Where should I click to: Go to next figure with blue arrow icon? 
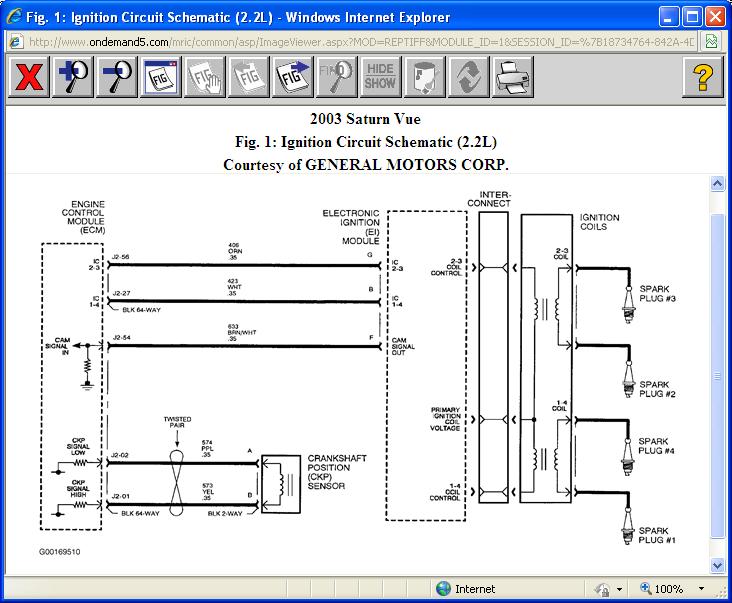click(293, 77)
